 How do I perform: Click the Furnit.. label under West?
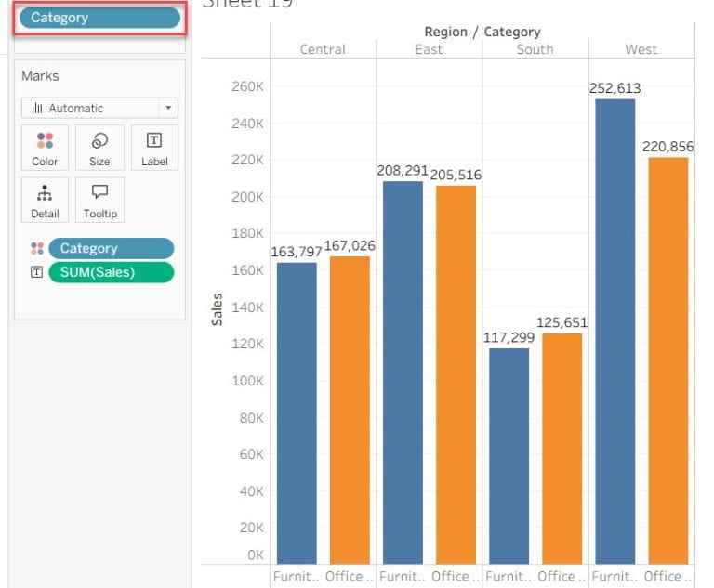coord(615,577)
